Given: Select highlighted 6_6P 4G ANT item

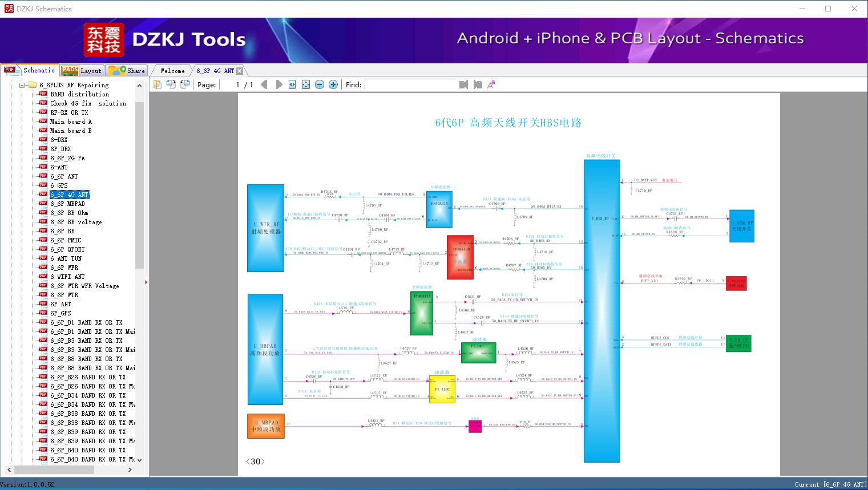Looking at the screenshot, I should pos(69,195).
